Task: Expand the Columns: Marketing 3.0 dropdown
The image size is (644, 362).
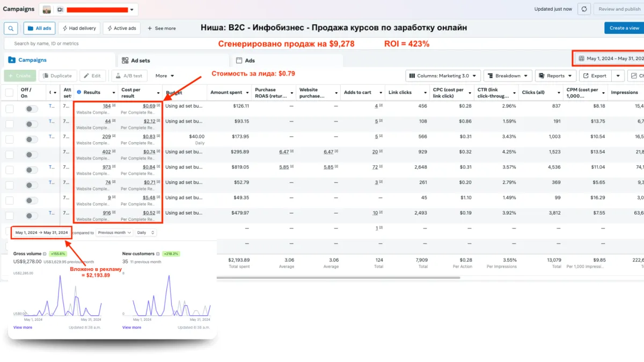Action: (442, 76)
